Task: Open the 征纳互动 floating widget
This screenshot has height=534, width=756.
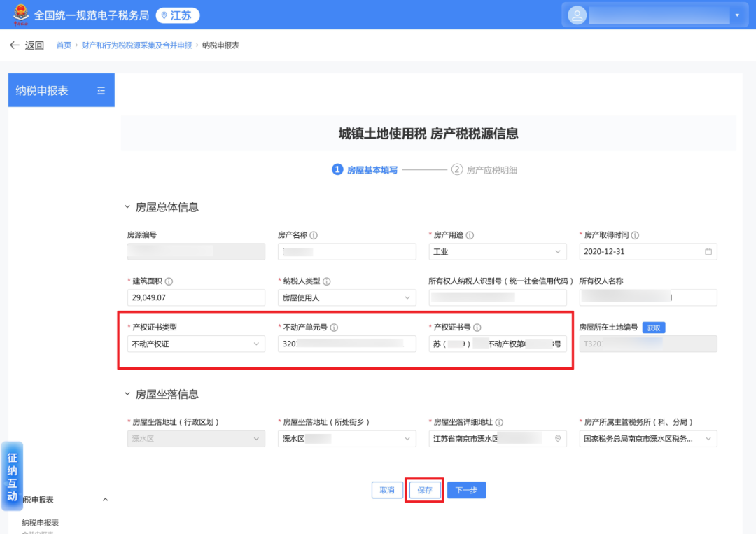Action: click(12, 476)
